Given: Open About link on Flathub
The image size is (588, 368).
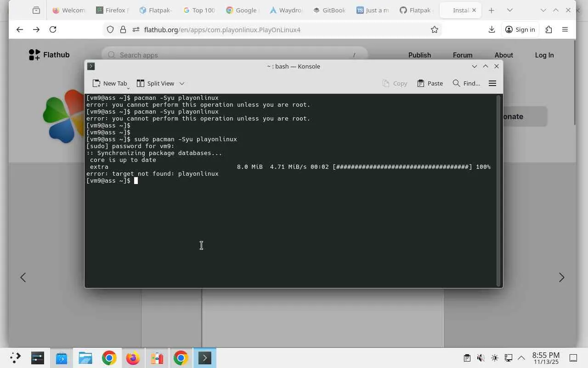Looking at the screenshot, I should 504,55.
